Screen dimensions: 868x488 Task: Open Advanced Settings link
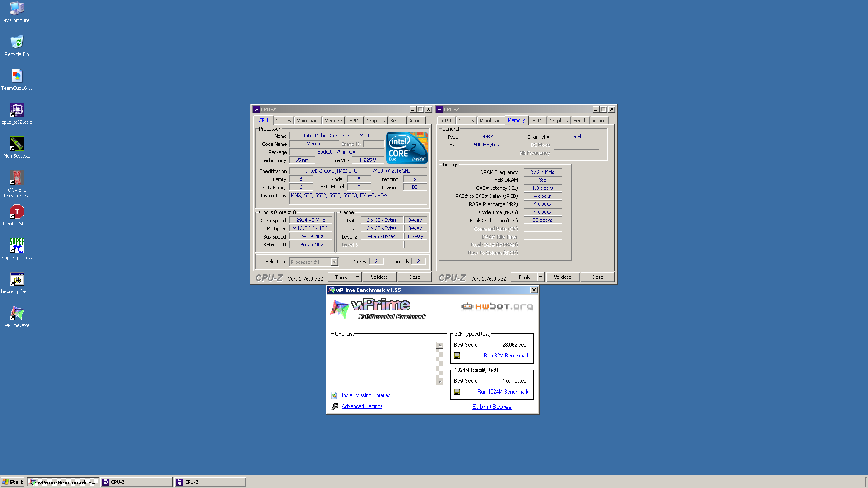point(362,406)
